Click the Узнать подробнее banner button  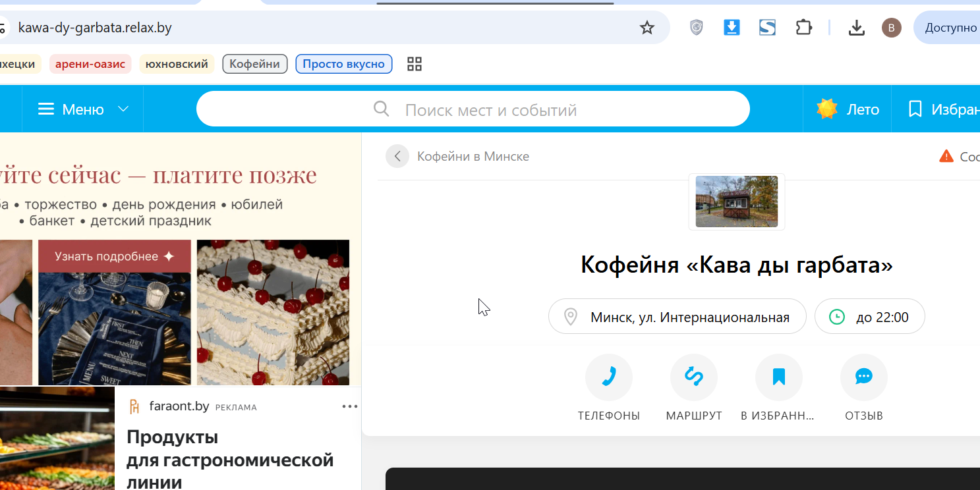[x=115, y=256]
